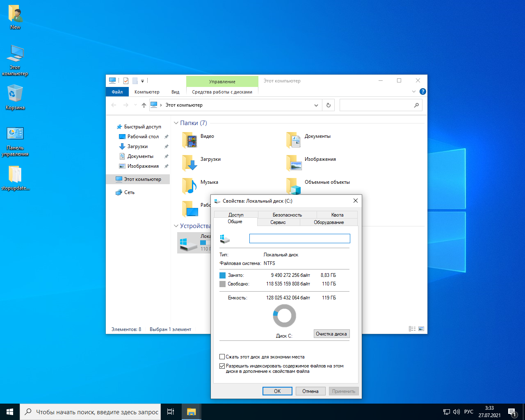Open the Музыка folder icon

(190, 186)
